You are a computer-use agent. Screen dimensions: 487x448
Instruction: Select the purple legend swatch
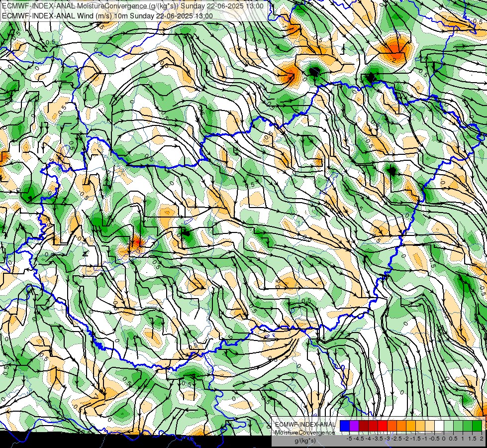coord(354,426)
